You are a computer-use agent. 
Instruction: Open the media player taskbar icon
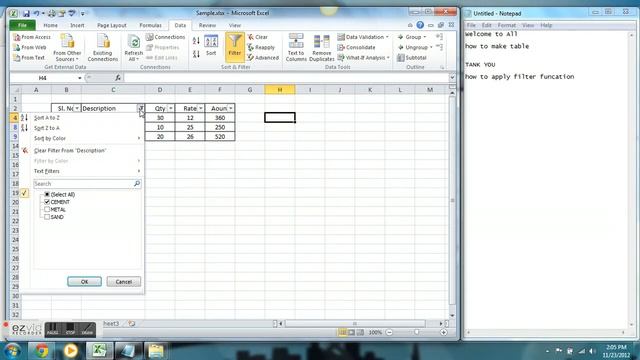(70, 351)
